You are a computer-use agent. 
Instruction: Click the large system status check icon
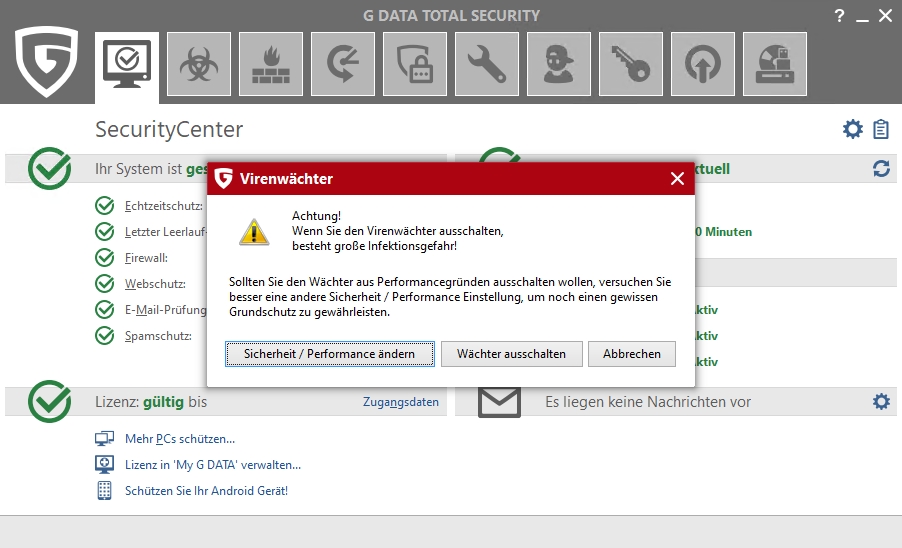click(x=49, y=168)
